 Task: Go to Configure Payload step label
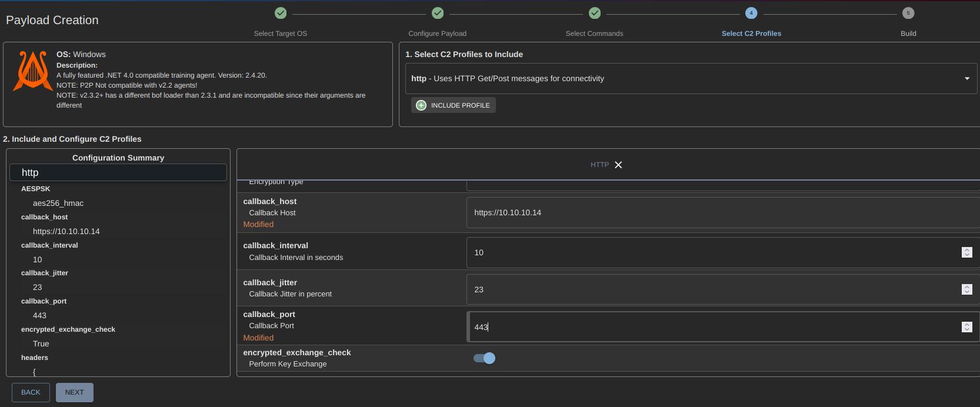(438, 34)
